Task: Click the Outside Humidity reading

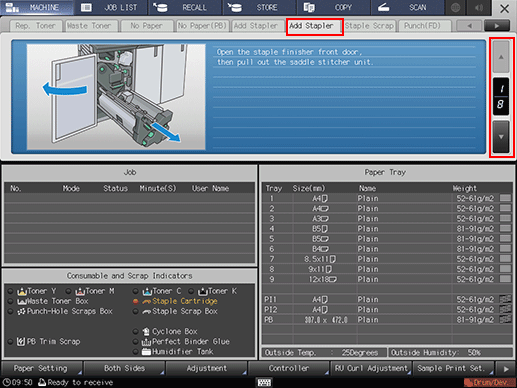Action: pyautogui.click(x=450, y=353)
